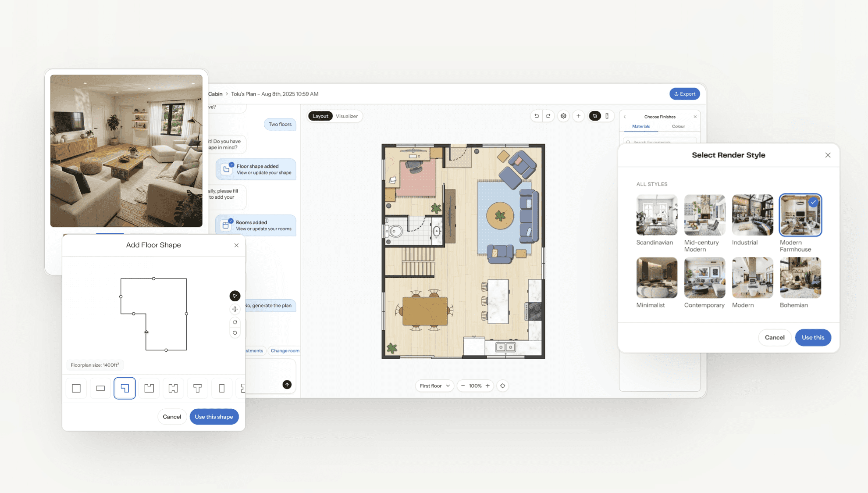
Task: Select the T-shaped floor shape
Action: [x=197, y=388]
